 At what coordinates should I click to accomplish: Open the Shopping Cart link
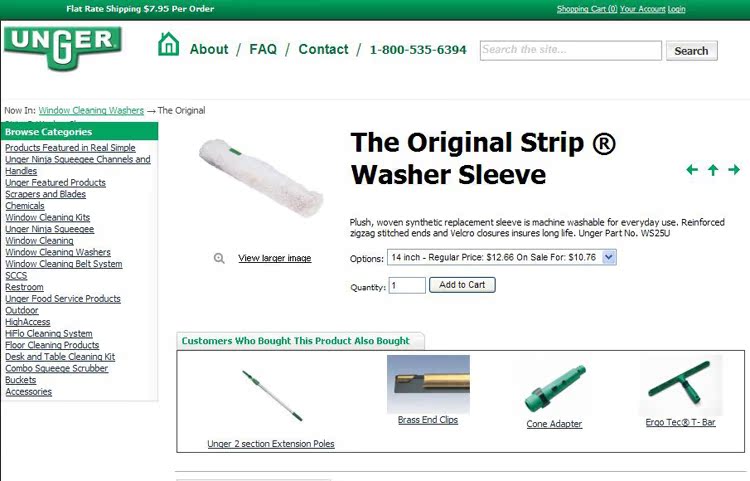click(x=587, y=9)
